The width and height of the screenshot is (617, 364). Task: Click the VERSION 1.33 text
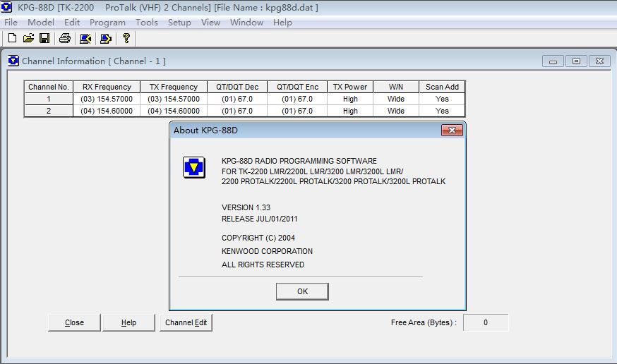tap(246, 207)
